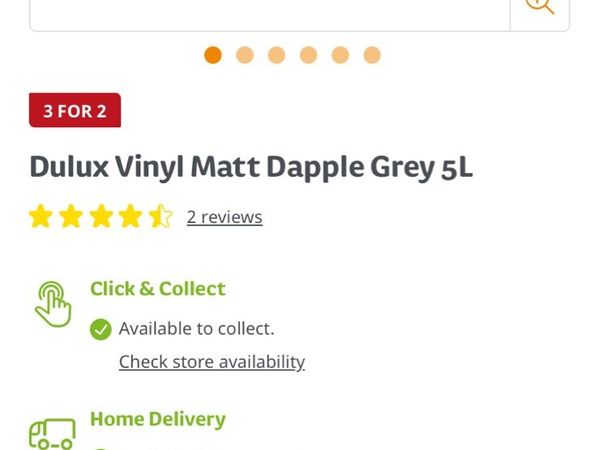Click the half-filled fifth rating star

(x=161, y=217)
